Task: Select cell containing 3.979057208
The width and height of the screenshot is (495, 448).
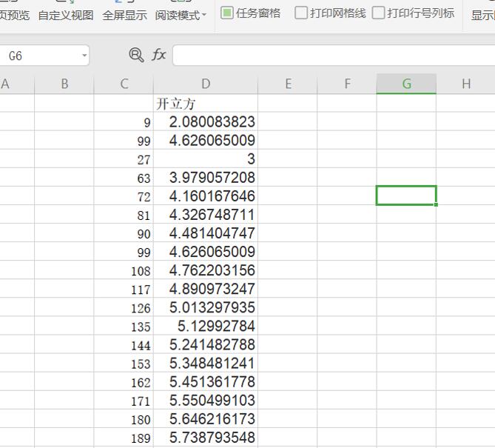Action: (206, 177)
